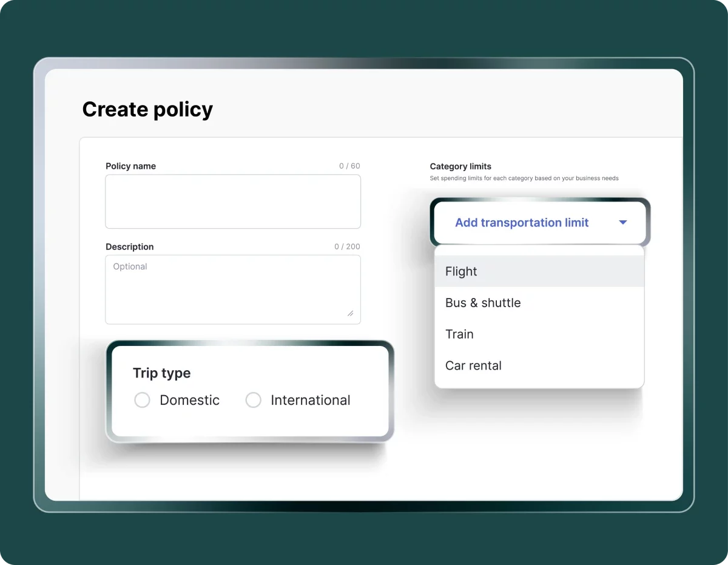
Task: Click the Policy name field label
Action: coord(130,166)
